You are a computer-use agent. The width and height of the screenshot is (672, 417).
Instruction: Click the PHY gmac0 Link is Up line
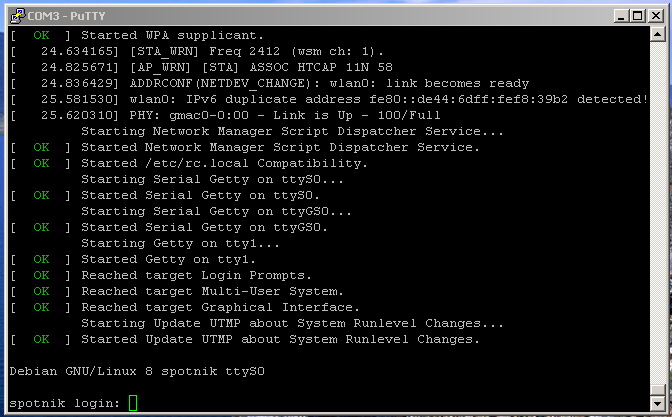pos(225,115)
